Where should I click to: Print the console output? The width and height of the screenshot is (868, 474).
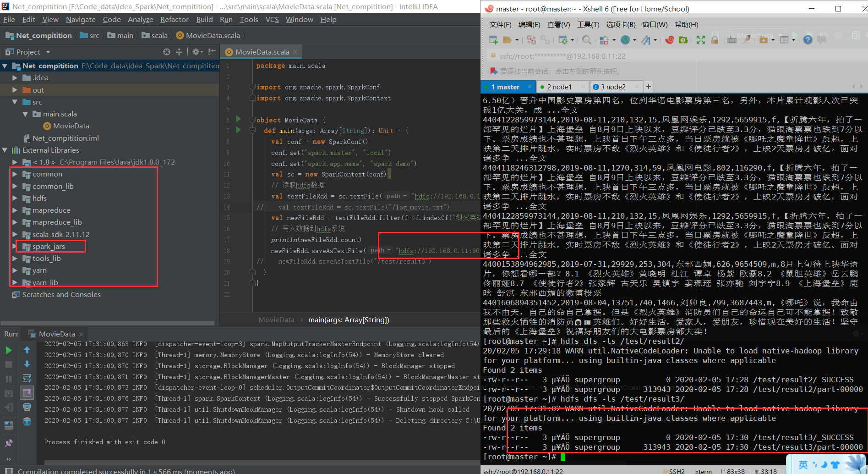27,408
